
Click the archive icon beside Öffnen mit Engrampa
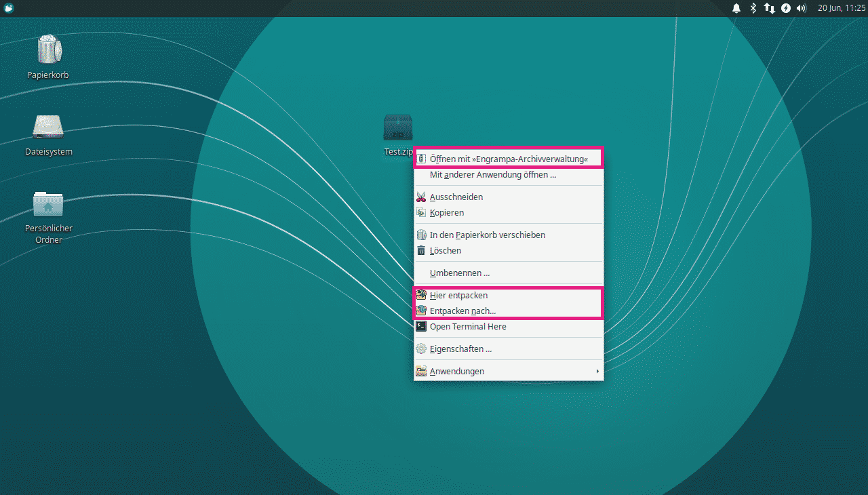click(421, 159)
